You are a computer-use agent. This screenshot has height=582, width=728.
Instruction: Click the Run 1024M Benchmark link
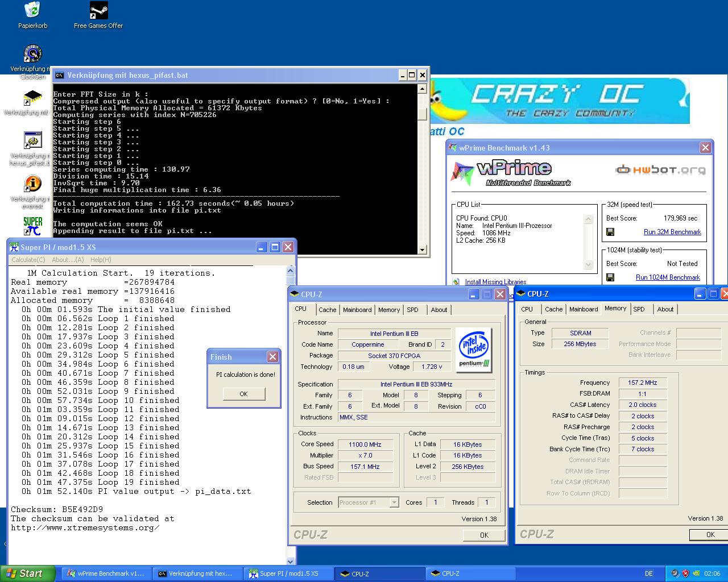click(x=668, y=277)
